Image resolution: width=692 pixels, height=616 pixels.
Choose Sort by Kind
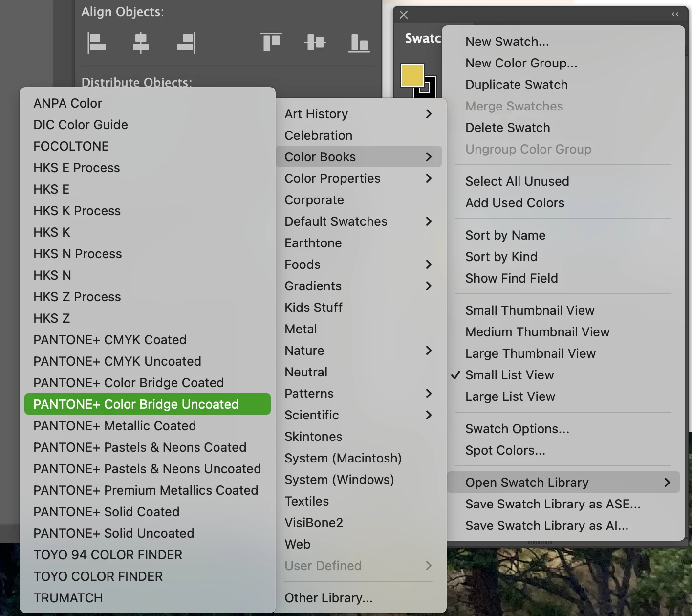[x=563, y=257]
